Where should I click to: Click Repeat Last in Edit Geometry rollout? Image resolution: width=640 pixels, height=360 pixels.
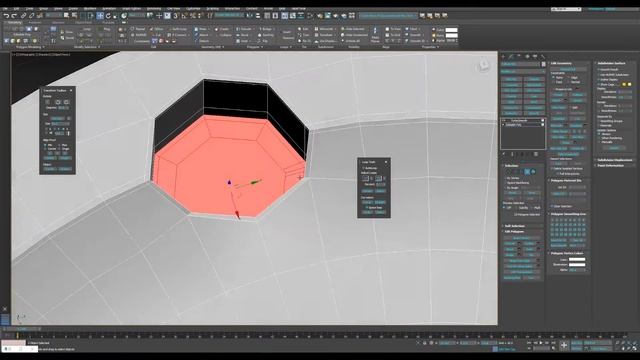point(568,69)
